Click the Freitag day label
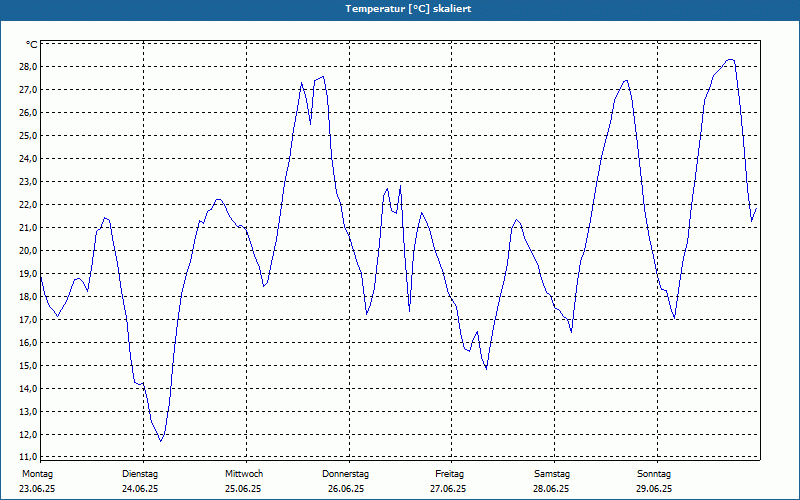The height and width of the screenshot is (500, 800). [x=449, y=474]
